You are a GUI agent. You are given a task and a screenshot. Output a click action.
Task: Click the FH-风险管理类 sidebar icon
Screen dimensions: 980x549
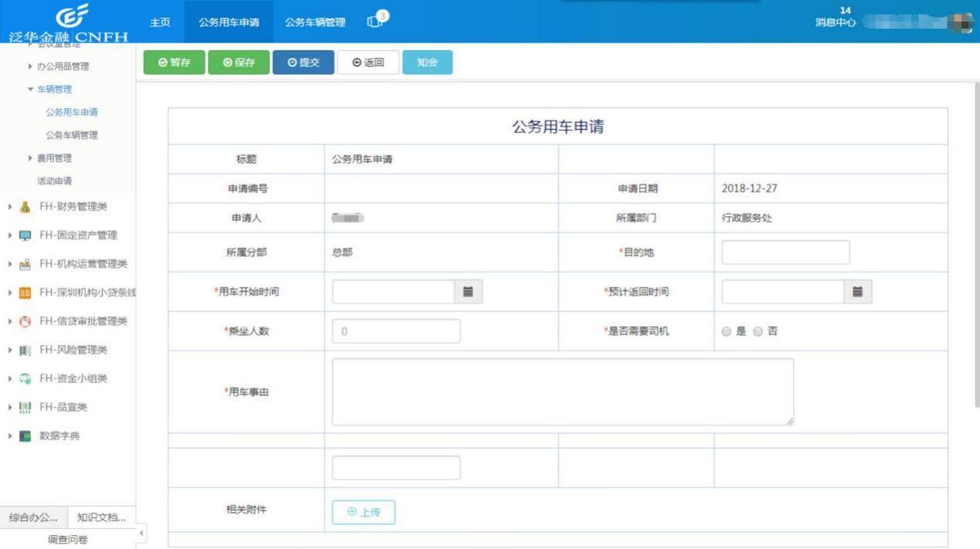point(23,350)
